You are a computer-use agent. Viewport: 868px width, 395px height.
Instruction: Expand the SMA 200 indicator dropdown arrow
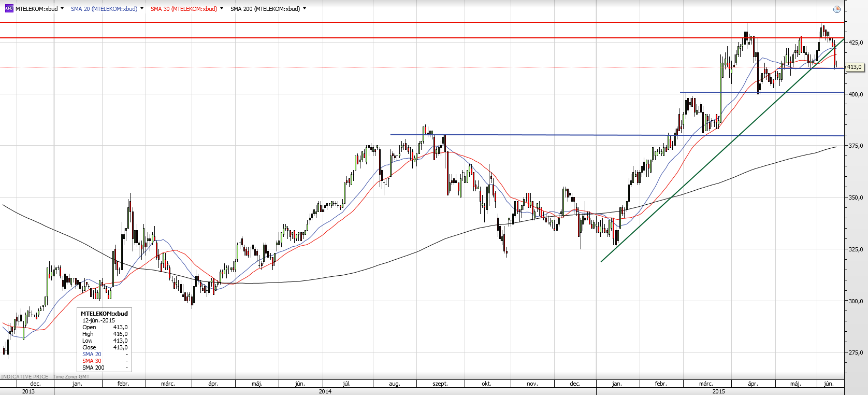click(305, 9)
